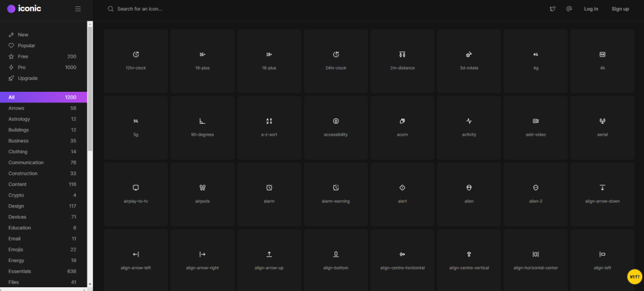The image size is (644, 291).
Task: Select the Free icons filter
Action: pos(43,57)
